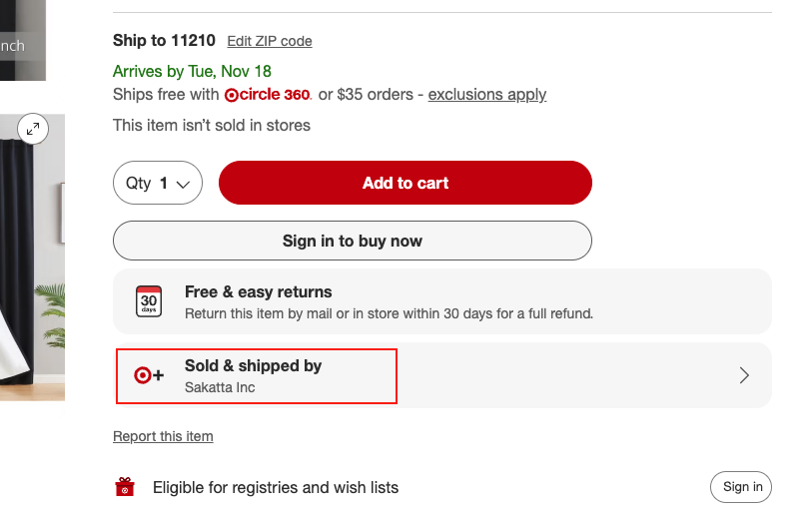This screenshot has height=519, width=812.
Task: Click the Free & easy returns heading
Action: (x=258, y=291)
